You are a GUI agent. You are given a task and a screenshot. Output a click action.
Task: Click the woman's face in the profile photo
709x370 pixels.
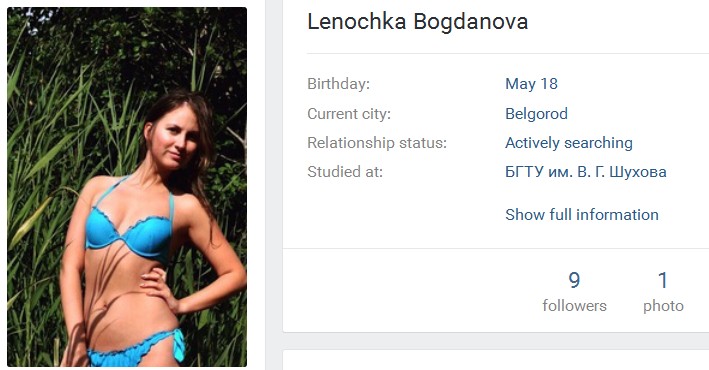174,139
